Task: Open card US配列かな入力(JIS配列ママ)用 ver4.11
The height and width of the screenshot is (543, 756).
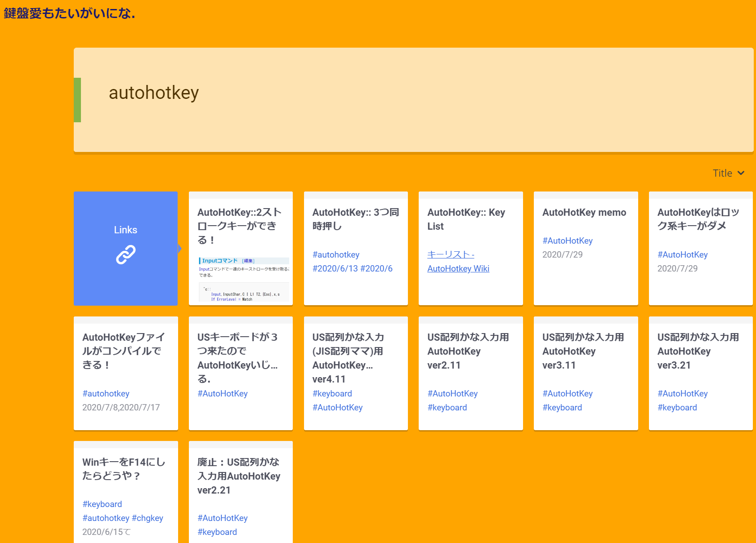Action: coord(356,374)
